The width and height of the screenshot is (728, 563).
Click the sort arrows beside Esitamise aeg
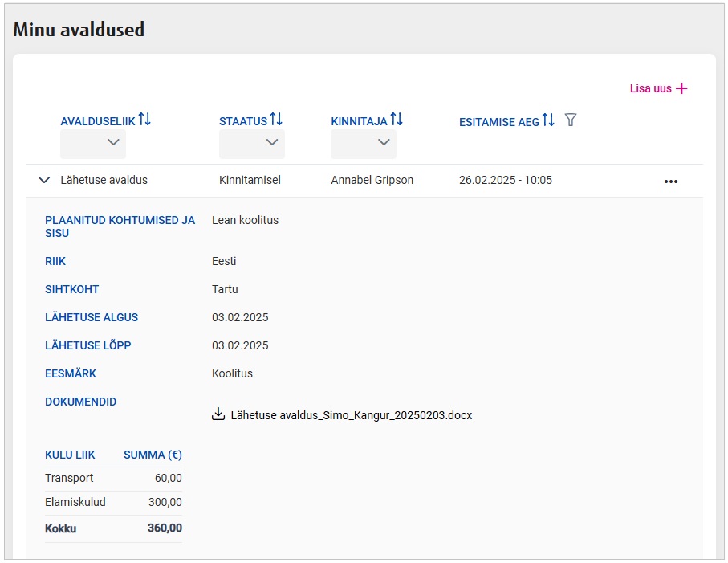point(548,120)
